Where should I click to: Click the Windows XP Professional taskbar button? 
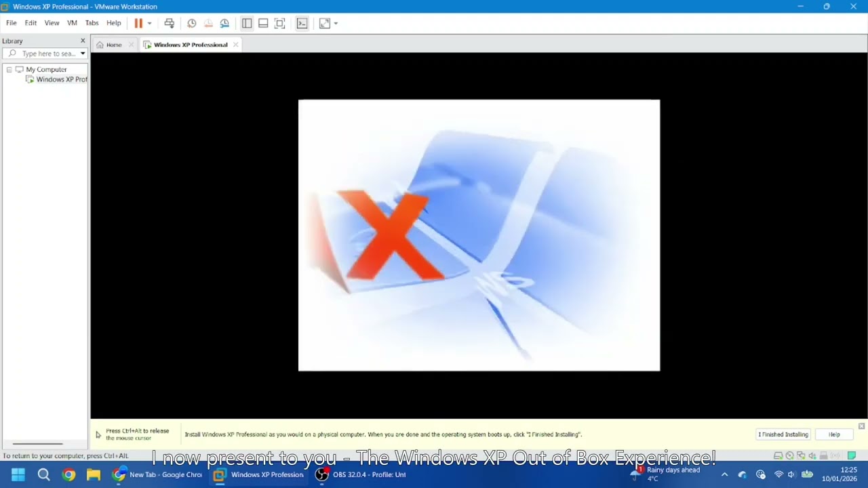coord(259,474)
